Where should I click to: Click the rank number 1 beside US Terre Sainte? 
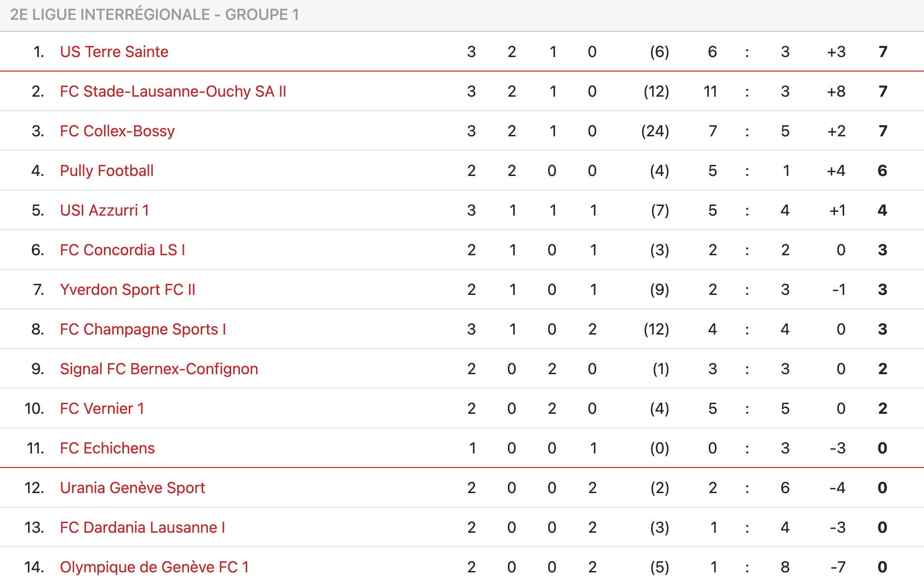click(x=39, y=52)
